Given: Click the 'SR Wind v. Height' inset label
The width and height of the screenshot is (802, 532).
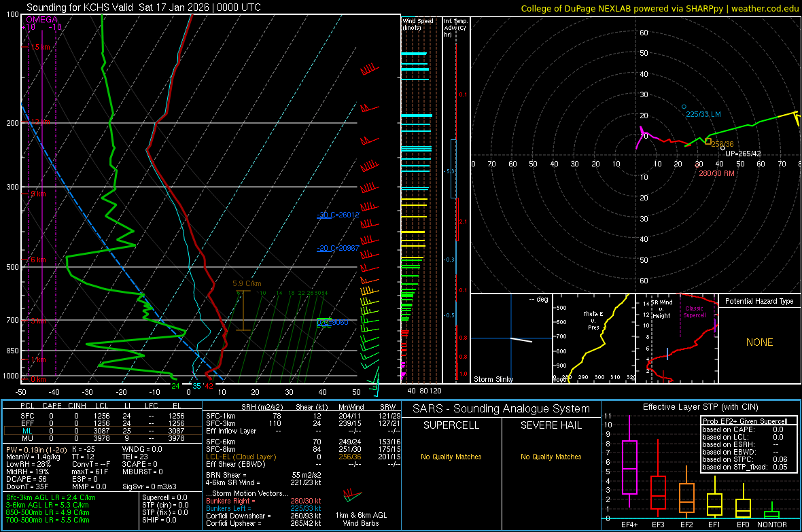Looking at the screenshot, I should point(661,309).
